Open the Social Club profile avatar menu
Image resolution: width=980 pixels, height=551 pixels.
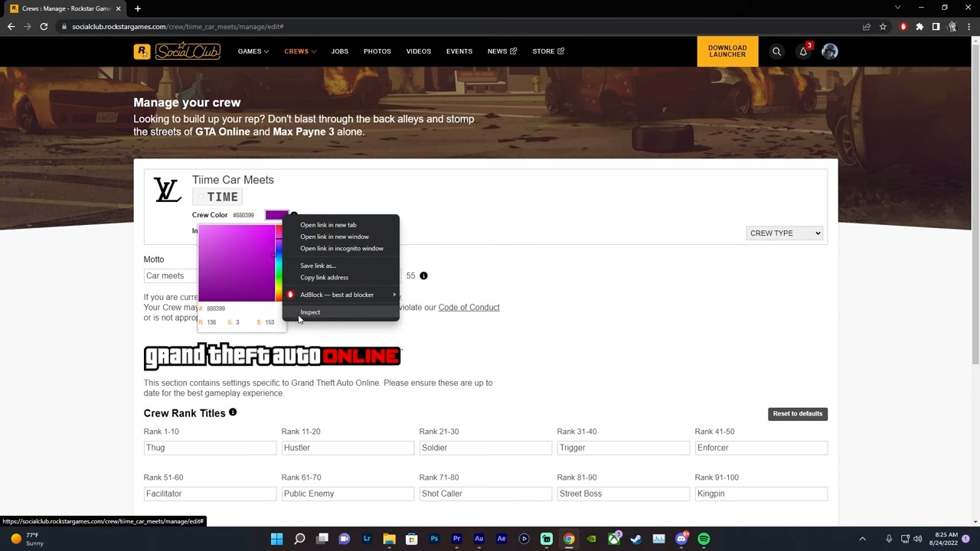(830, 51)
